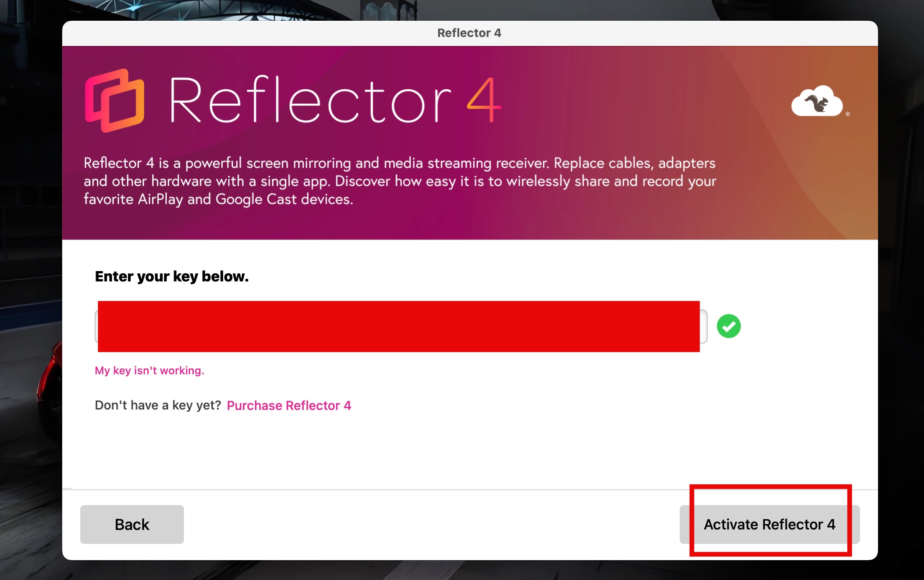Click the white Reflector wordmark in banner
This screenshot has height=580, width=924.
tap(310, 99)
